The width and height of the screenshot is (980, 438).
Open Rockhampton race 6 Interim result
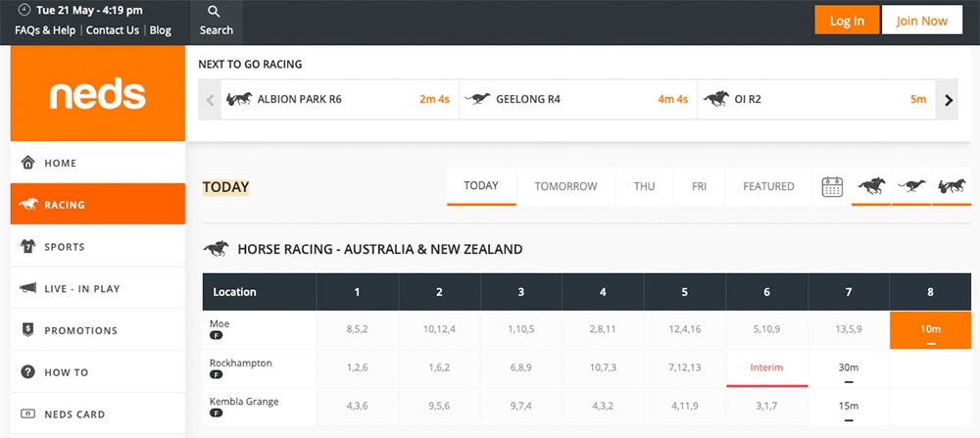766,367
